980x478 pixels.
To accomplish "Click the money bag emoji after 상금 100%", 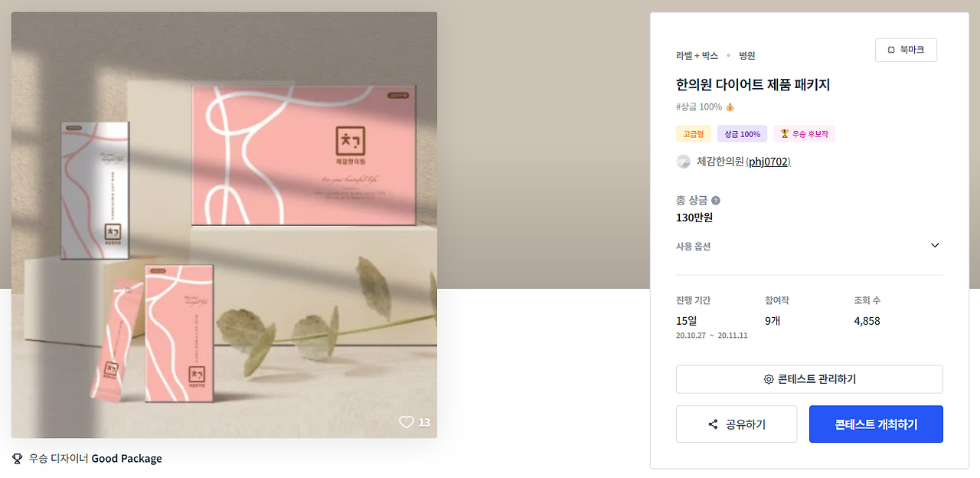I will pyautogui.click(x=730, y=107).
